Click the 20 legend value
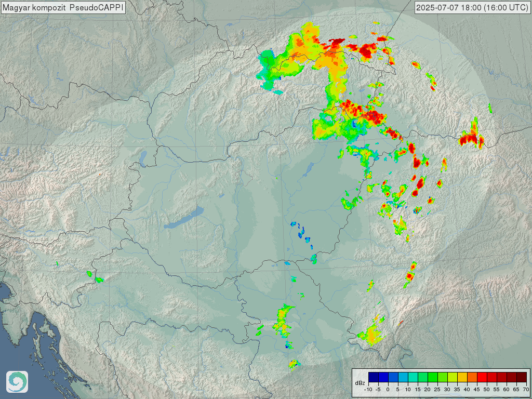Screen dimensions: 532x399 pos(428,390)
